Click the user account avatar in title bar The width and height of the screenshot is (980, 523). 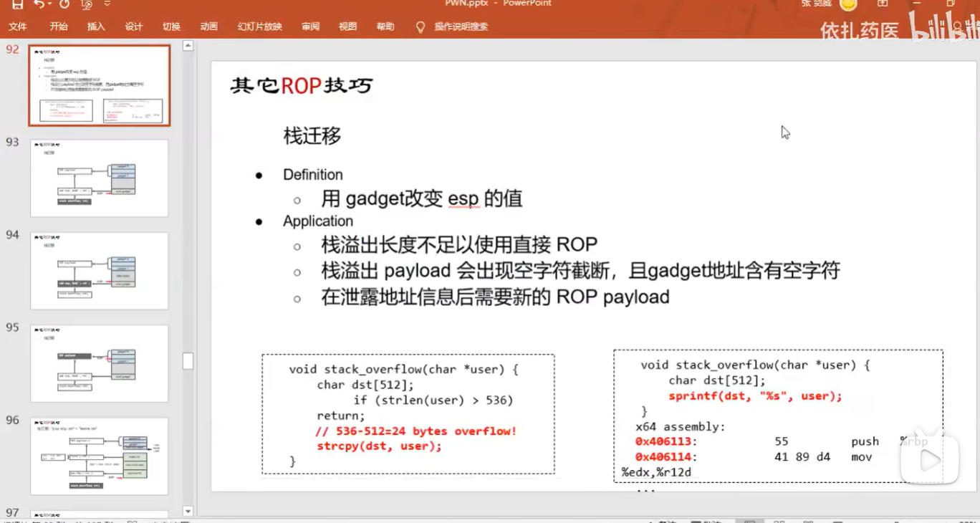tap(848, 4)
